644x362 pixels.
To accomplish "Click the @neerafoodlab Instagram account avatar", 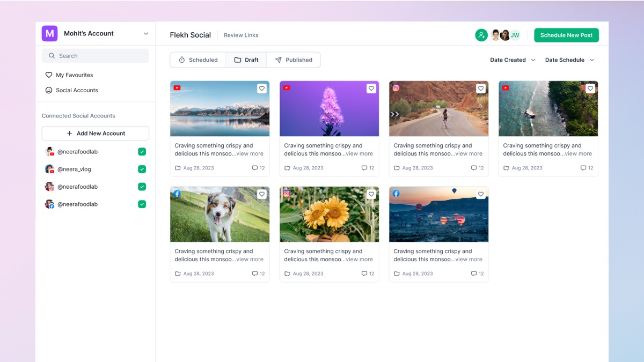I will 49,187.
